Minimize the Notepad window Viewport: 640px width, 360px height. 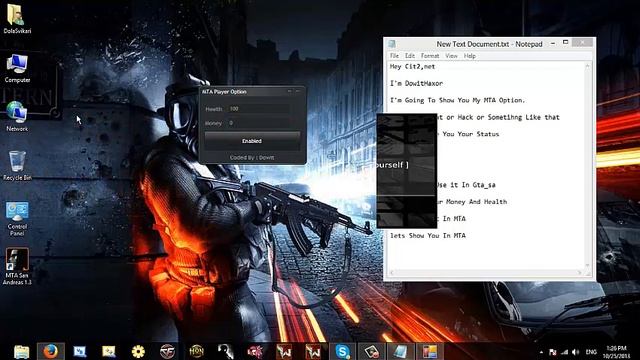click(x=553, y=43)
